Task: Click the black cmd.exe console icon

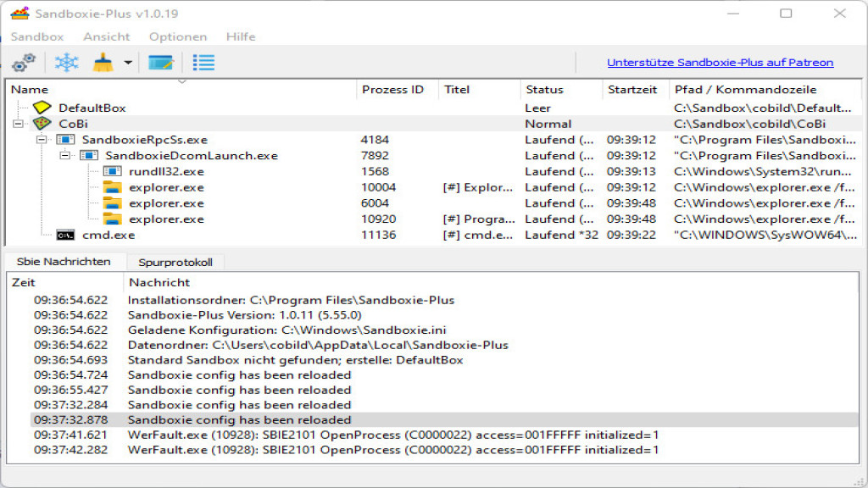Action: coord(66,235)
